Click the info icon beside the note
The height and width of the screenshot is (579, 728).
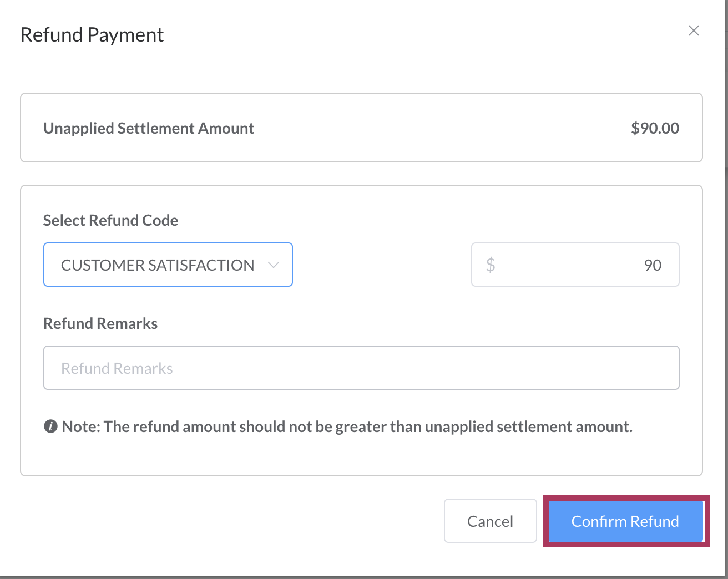tap(50, 426)
